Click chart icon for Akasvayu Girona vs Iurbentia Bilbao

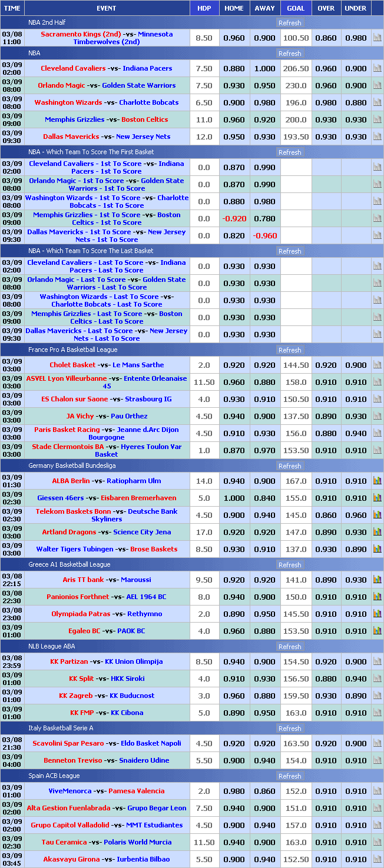(378, 859)
